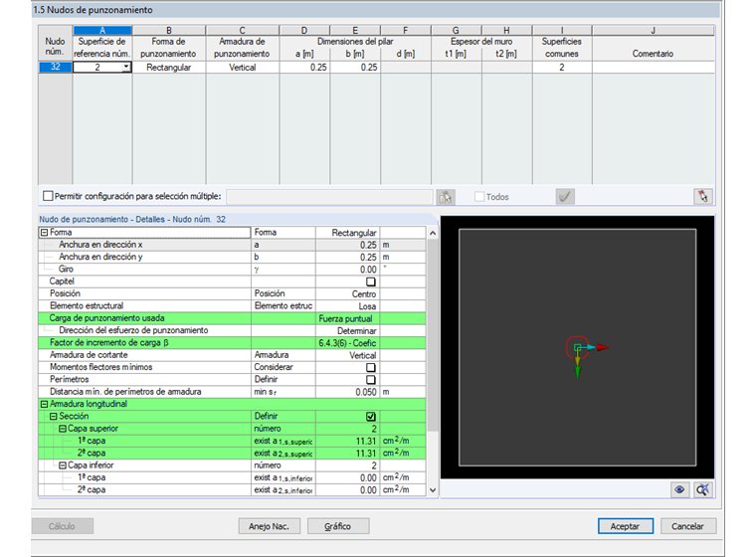The image size is (756, 557).
Task: Click min sr value 0.050
Action: [x=347, y=392]
